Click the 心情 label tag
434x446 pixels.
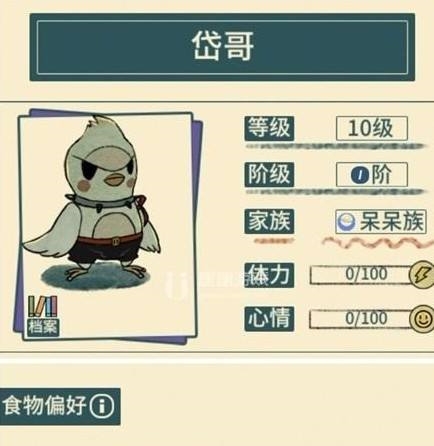coord(269,319)
